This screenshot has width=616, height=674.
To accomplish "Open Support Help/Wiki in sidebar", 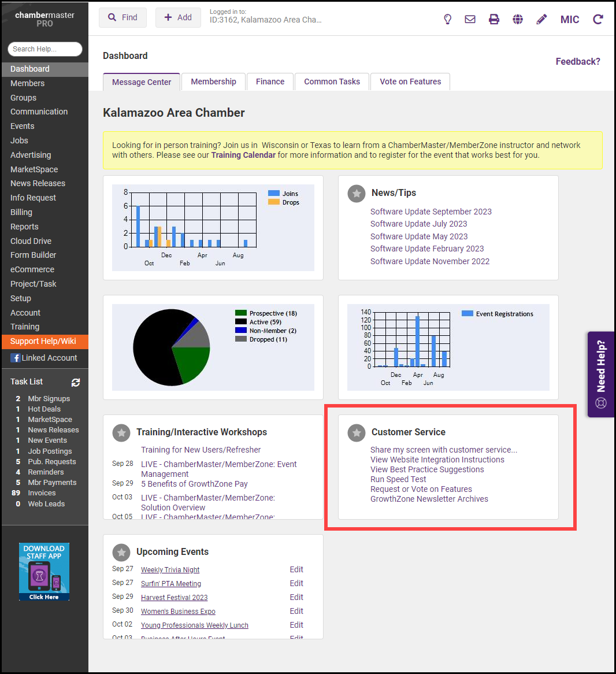I will 43,341.
